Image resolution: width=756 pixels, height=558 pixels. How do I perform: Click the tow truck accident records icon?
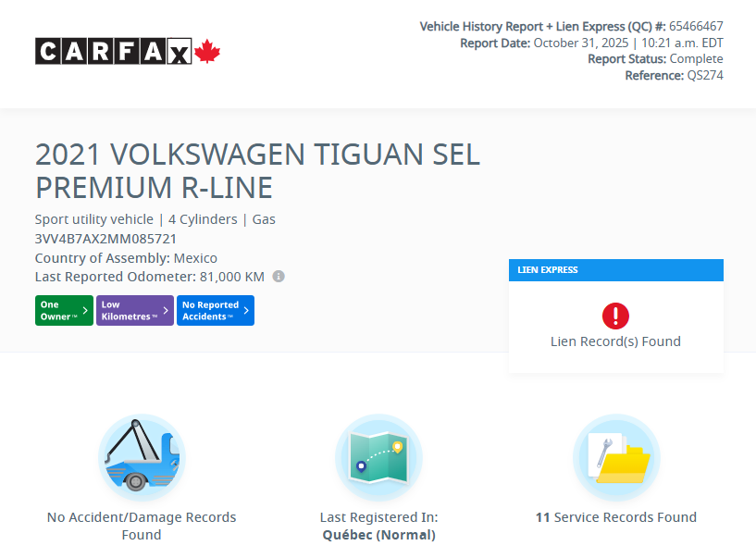click(x=141, y=456)
